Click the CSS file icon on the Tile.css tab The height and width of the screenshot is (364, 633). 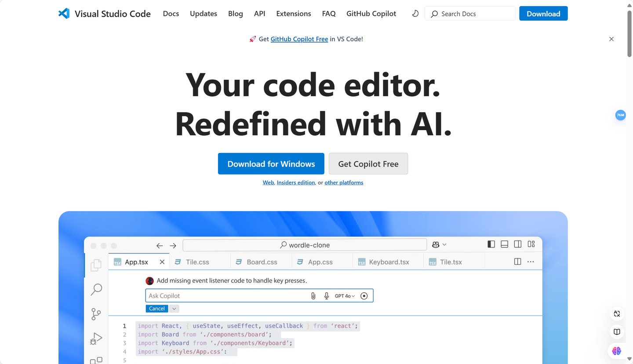pyautogui.click(x=178, y=262)
